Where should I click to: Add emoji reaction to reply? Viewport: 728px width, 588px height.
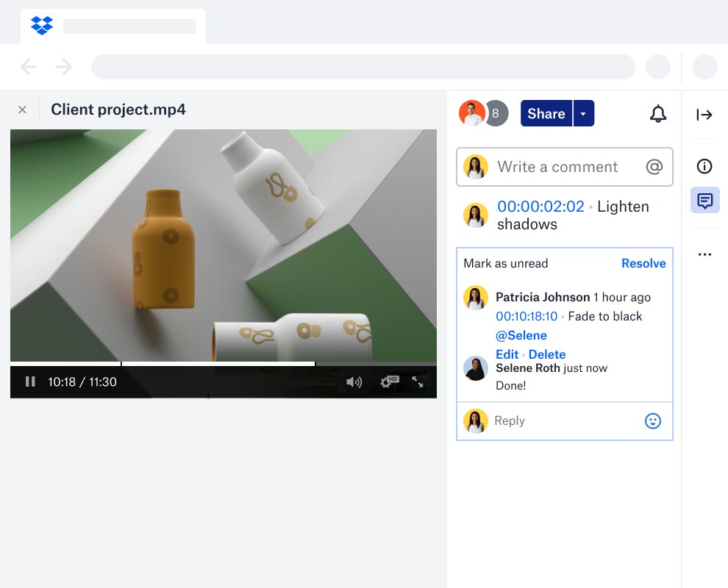(x=652, y=420)
